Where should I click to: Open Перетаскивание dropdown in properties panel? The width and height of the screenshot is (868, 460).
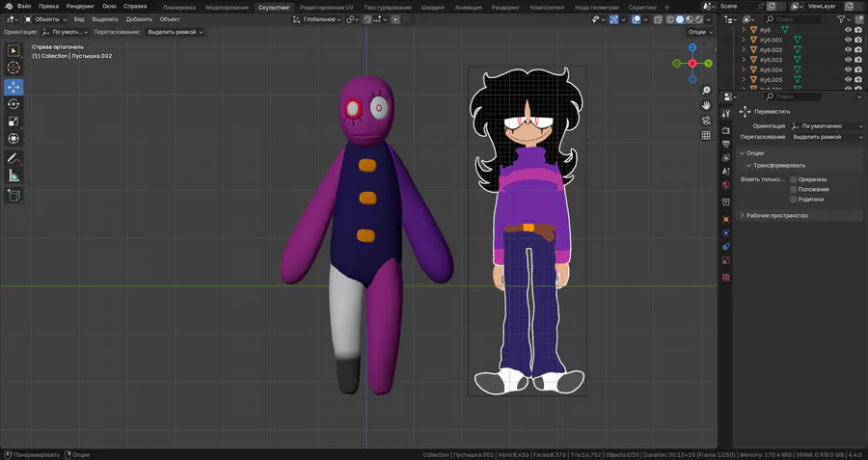[827, 137]
